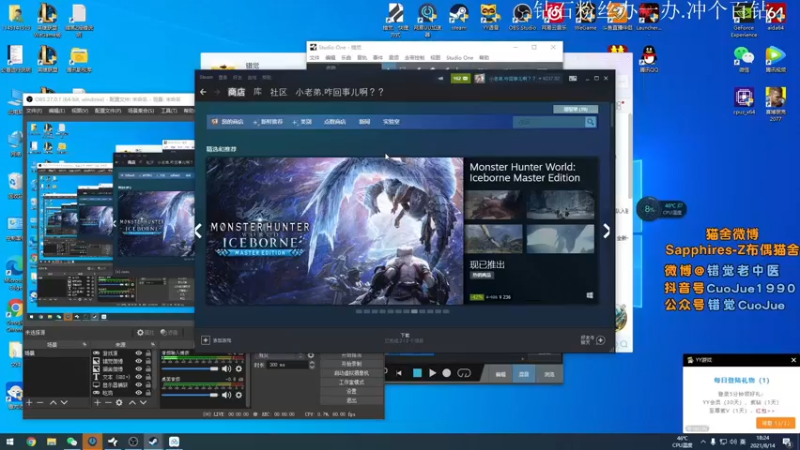Image resolution: width=800 pixels, height=450 pixels.
Task: Open source properties gear below OBS sources
Action: (x=119, y=403)
